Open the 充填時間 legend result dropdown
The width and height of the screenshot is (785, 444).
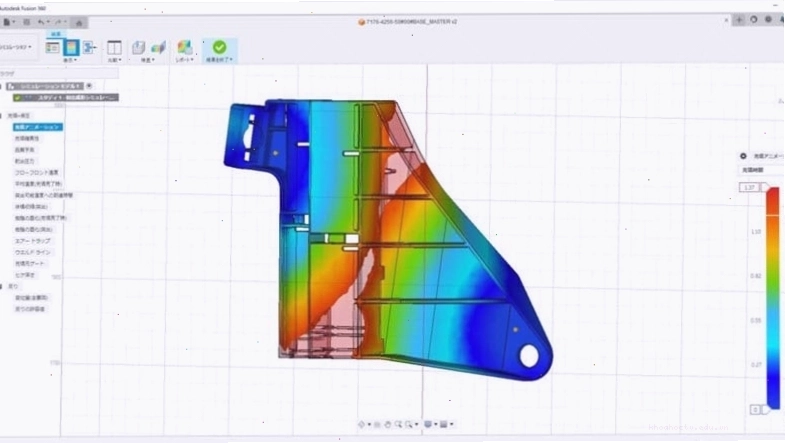tap(762, 170)
